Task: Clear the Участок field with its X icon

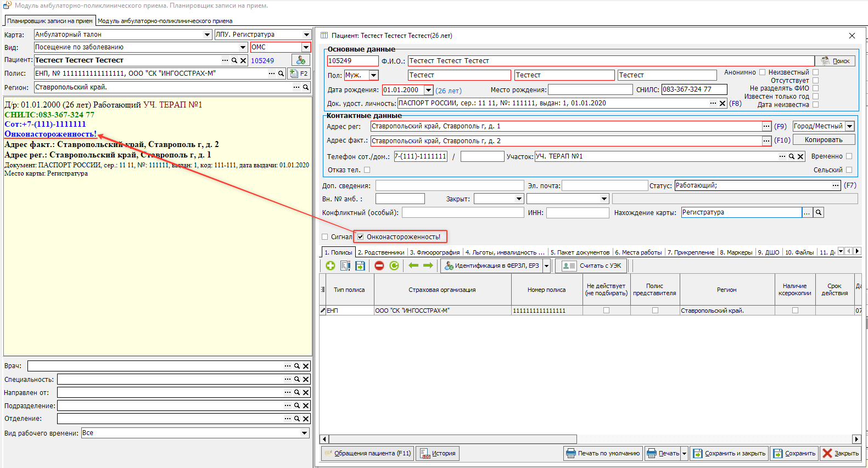Action: tap(800, 156)
